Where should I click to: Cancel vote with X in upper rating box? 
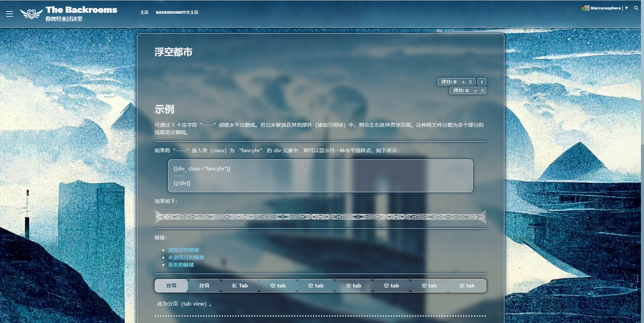pyautogui.click(x=470, y=82)
